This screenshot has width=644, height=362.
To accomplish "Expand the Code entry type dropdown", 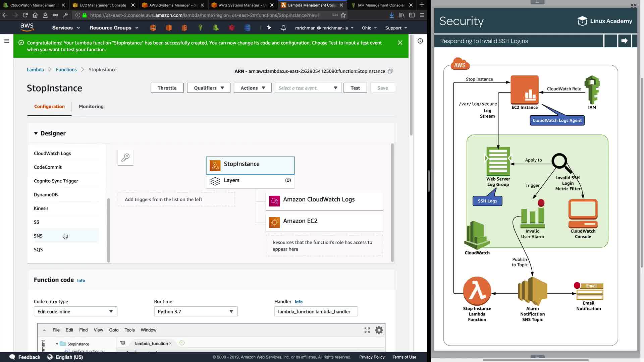I will (75, 311).
